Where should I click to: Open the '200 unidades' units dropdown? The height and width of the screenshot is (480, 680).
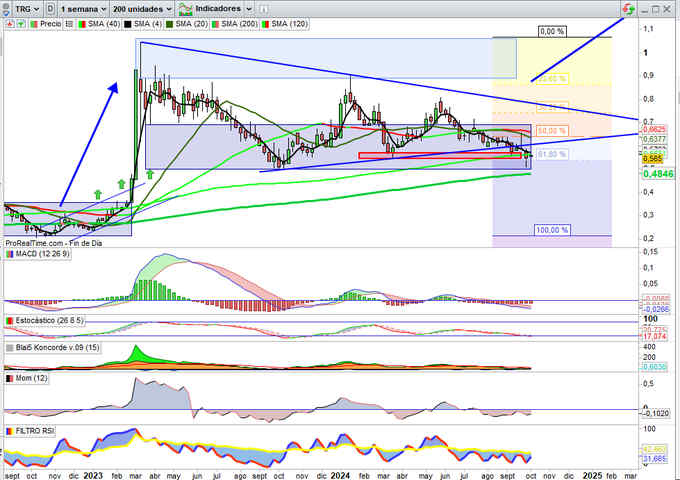click(x=142, y=9)
